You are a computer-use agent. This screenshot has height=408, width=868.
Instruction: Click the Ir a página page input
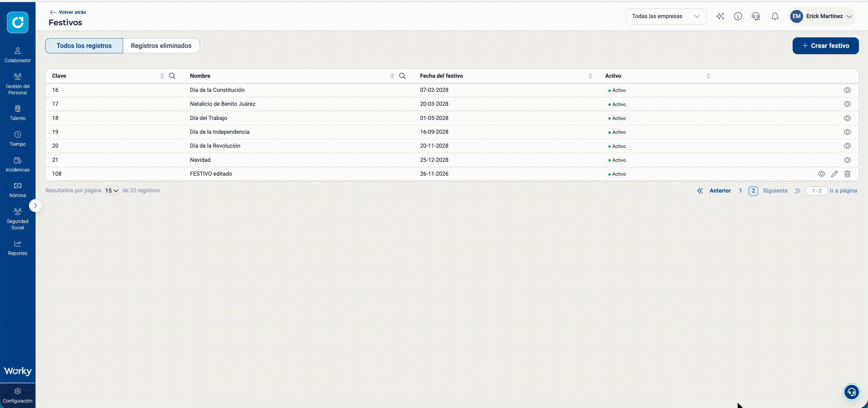(x=816, y=191)
